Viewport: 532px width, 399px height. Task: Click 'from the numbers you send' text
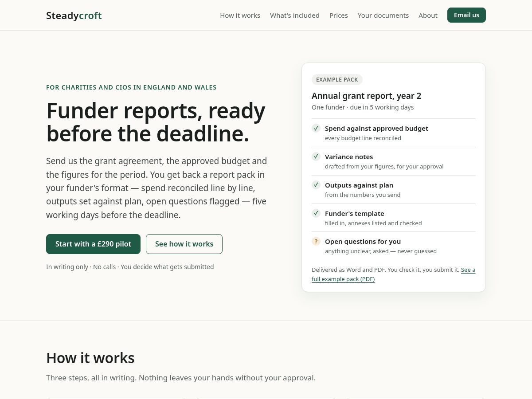(x=363, y=195)
